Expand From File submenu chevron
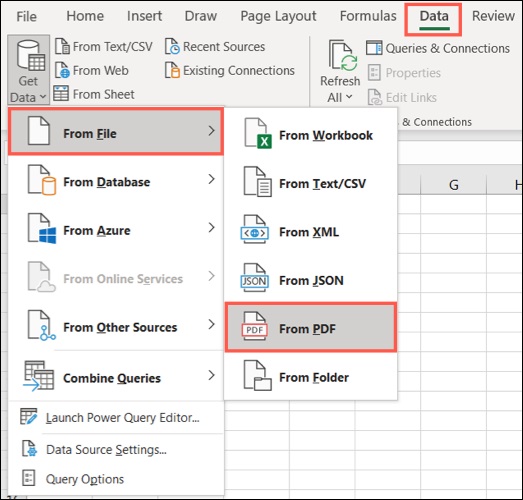The image size is (523, 500). (x=211, y=131)
